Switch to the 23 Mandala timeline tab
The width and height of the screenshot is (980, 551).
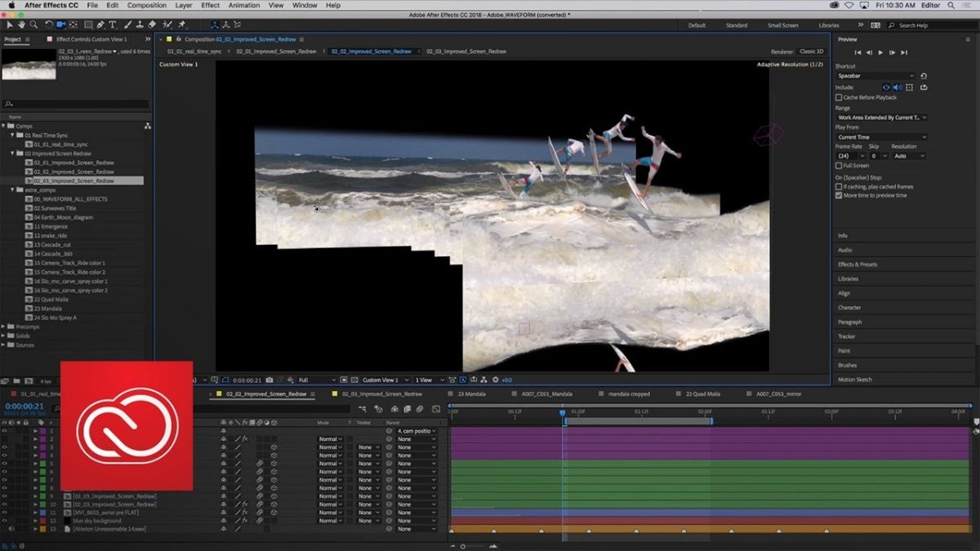[x=472, y=393]
